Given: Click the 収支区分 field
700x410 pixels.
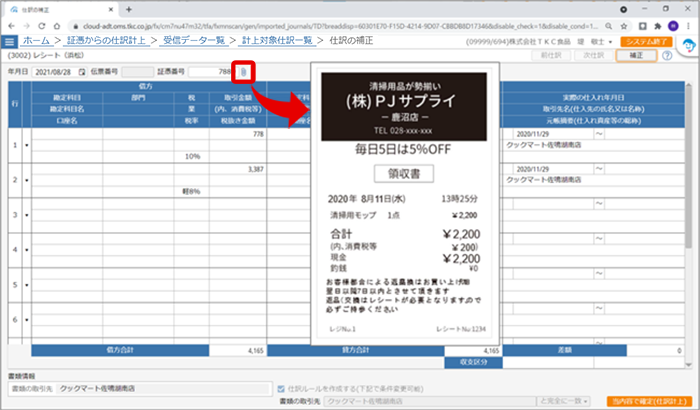Looking at the screenshot, I should [548, 362].
